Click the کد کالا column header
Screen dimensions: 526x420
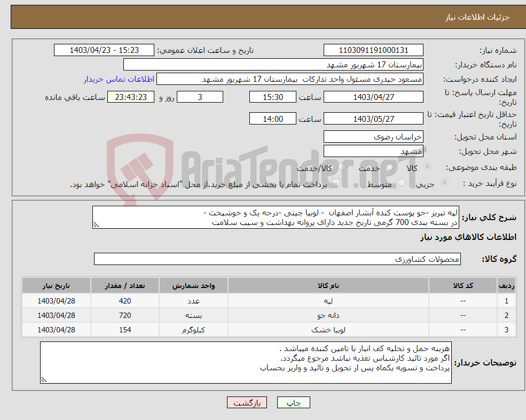[463, 286]
